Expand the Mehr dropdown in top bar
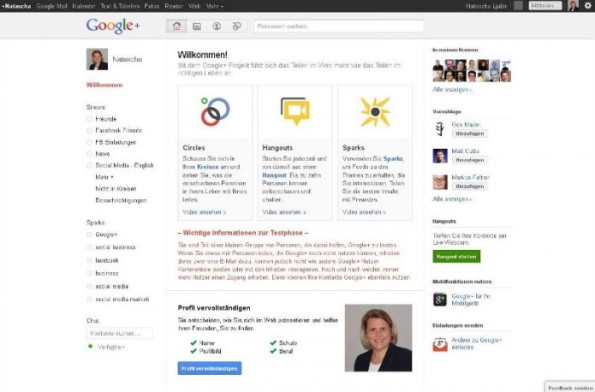Screen dimensions: 595x392 tap(215, 6)
